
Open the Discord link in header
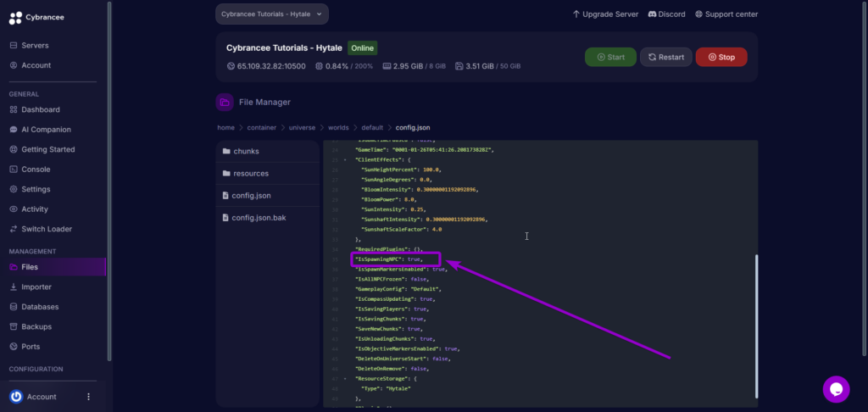tap(665, 14)
